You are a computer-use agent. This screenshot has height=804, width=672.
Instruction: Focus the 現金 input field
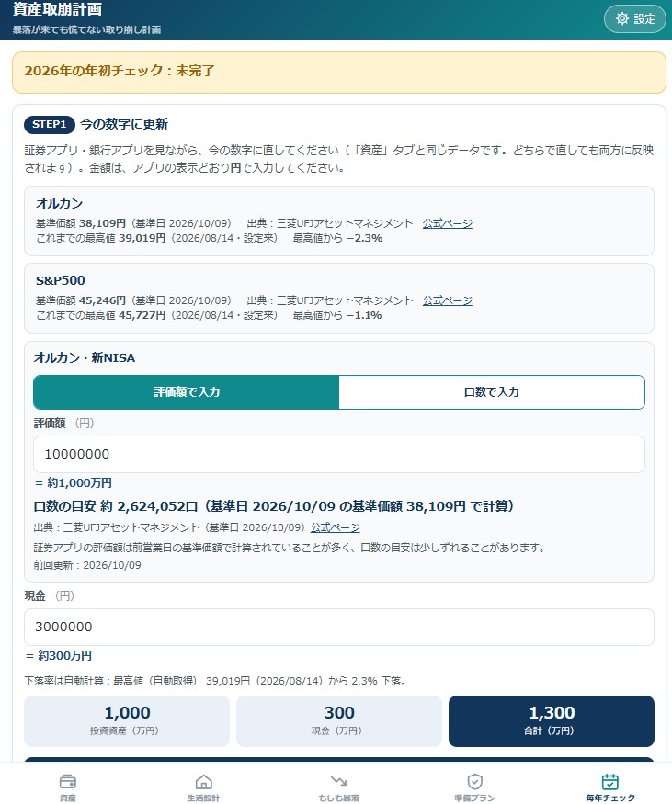pyautogui.click(x=339, y=627)
